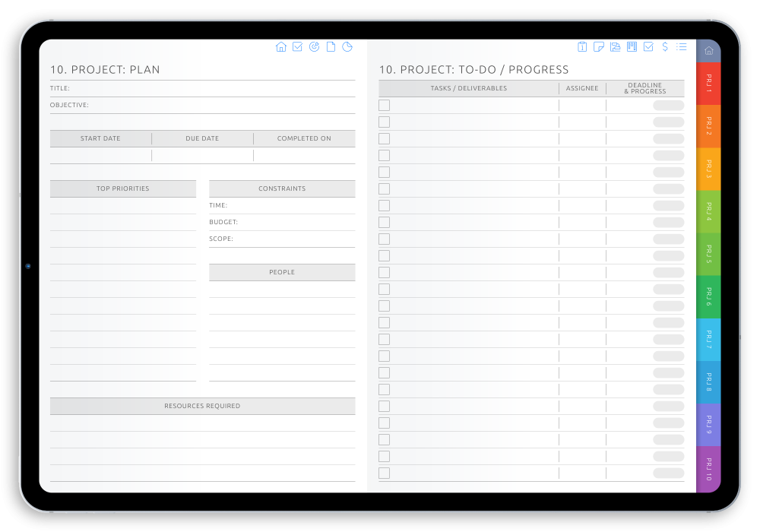Select the file export icon

coord(616,46)
